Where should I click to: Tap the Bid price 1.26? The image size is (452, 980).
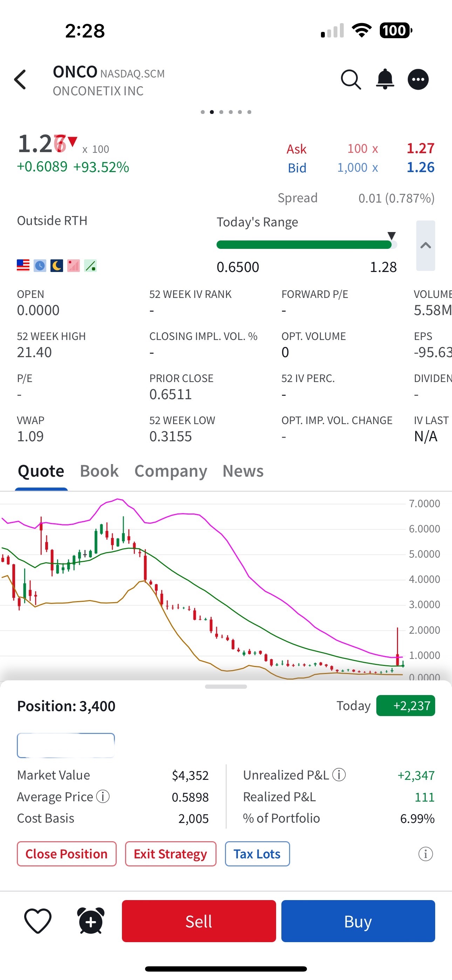tap(420, 168)
